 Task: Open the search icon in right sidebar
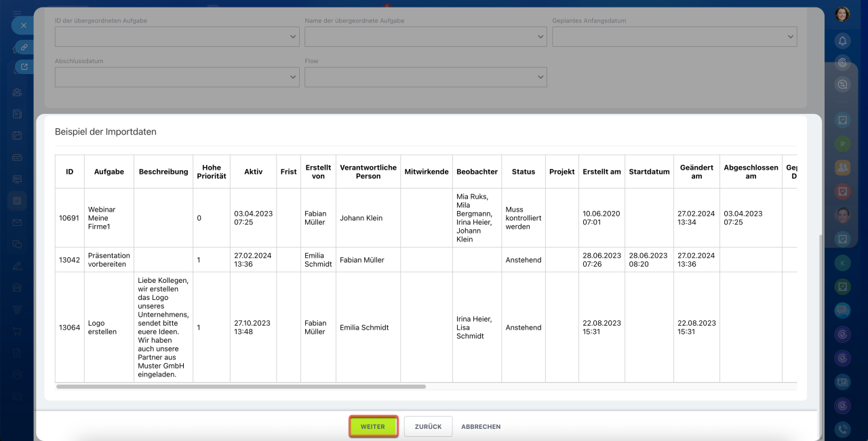click(x=842, y=84)
